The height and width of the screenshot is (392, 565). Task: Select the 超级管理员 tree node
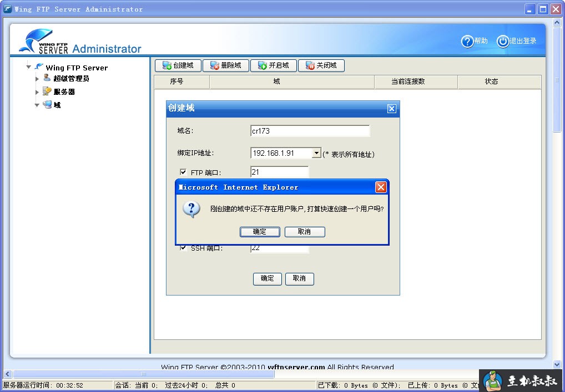(x=71, y=79)
